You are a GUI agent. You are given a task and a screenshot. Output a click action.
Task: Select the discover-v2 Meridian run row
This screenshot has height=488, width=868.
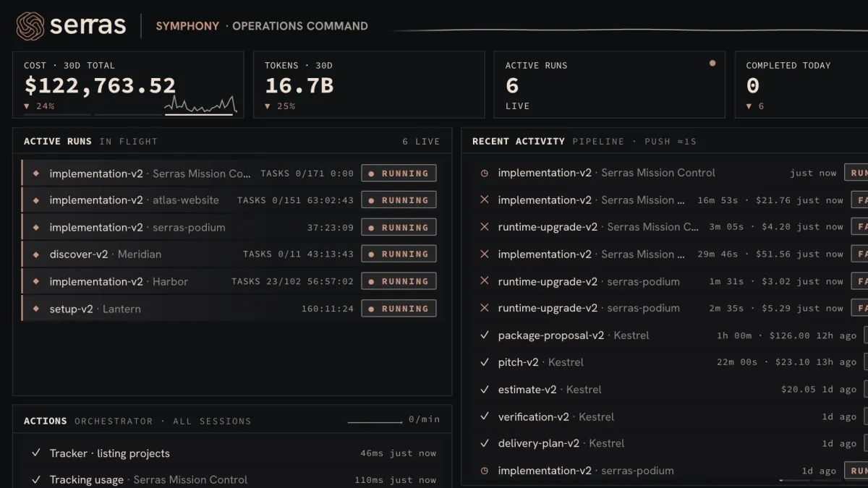coord(229,254)
